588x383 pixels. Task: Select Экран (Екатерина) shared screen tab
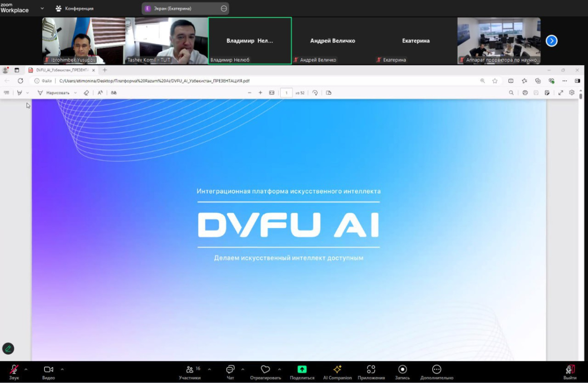pos(185,8)
